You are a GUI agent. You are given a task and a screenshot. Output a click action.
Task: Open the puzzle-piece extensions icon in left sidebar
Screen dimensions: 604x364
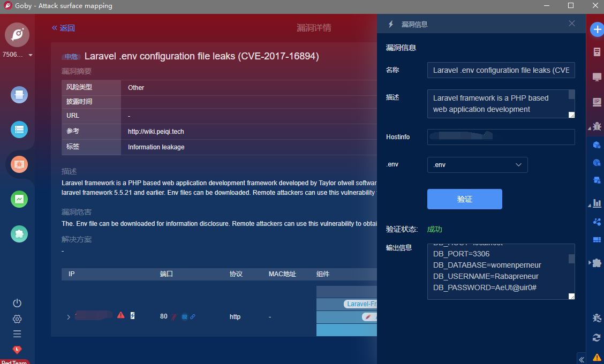[19, 234]
